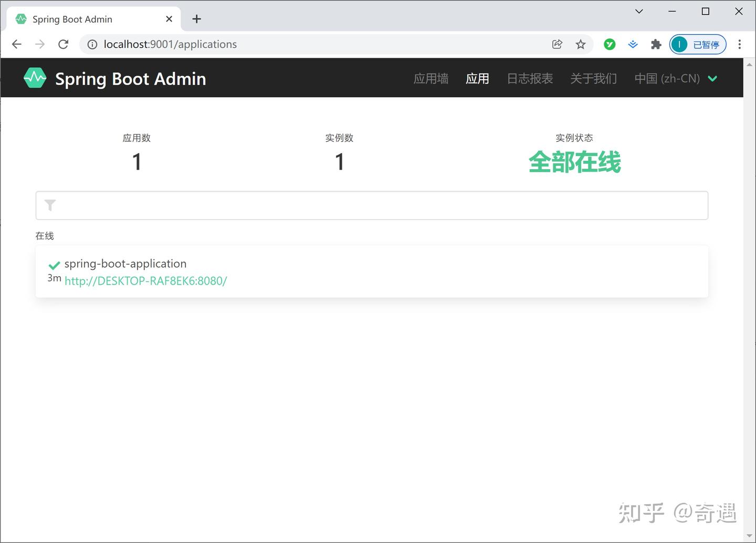Image resolution: width=756 pixels, height=543 pixels.
Task: Click the green extension icon beside the address bar
Action: coord(610,44)
